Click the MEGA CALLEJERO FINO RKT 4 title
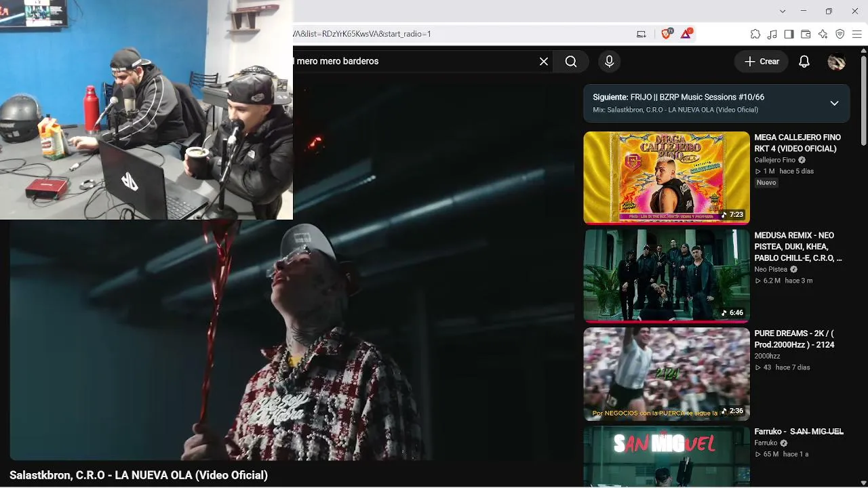868x488 pixels. click(x=797, y=143)
